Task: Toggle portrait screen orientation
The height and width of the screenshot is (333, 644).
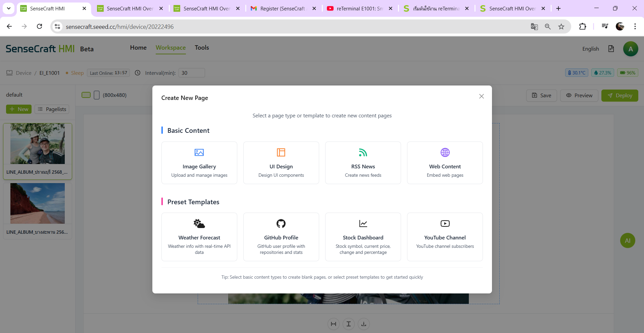Action: [x=97, y=95]
